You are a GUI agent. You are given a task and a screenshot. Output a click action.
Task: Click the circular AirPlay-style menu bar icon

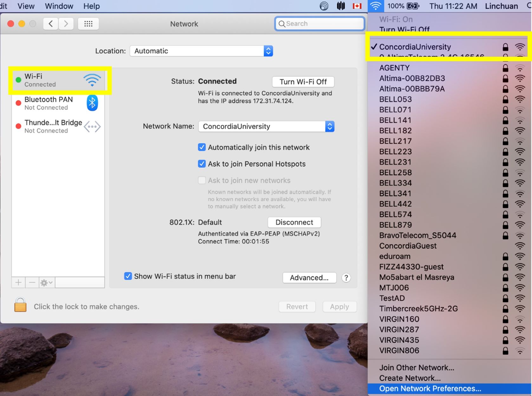[324, 6]
